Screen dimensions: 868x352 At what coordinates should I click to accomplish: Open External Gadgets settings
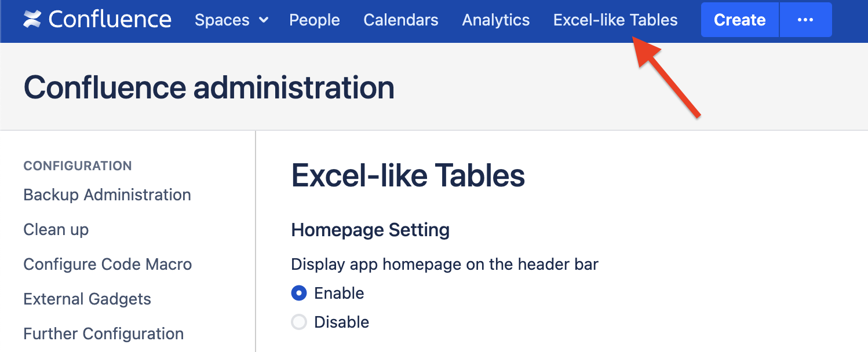87,299
